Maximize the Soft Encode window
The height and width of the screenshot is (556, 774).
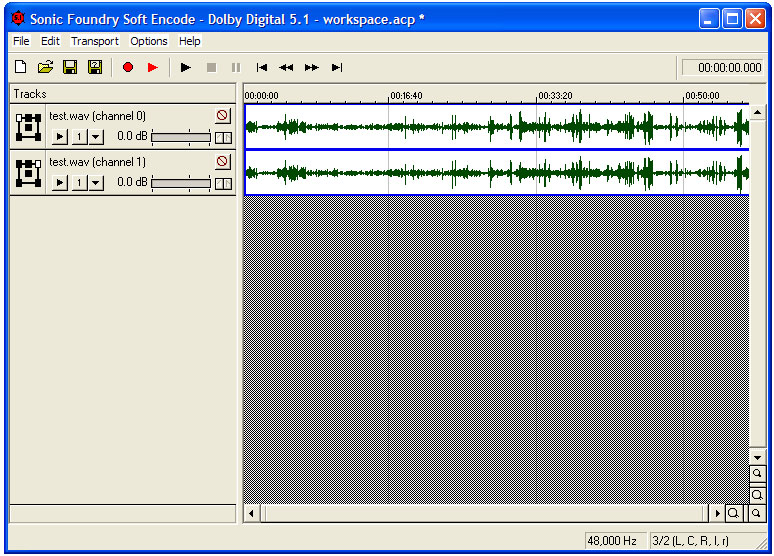[733, 19]
